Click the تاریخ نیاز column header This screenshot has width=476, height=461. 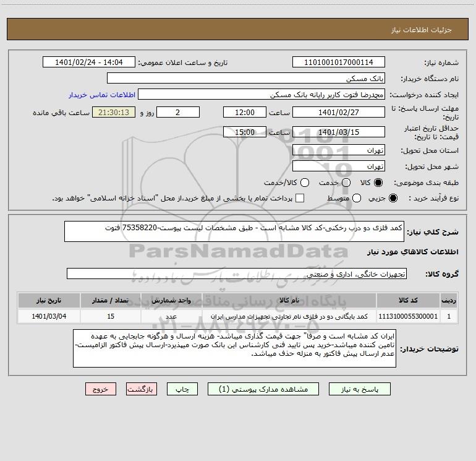pyautogui.click(x=49, y=300)
